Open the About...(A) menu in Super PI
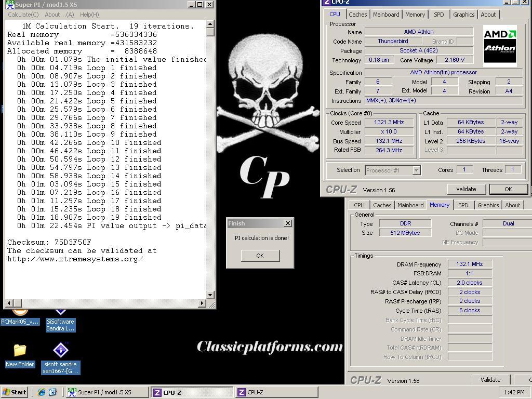 click(59, 15)
